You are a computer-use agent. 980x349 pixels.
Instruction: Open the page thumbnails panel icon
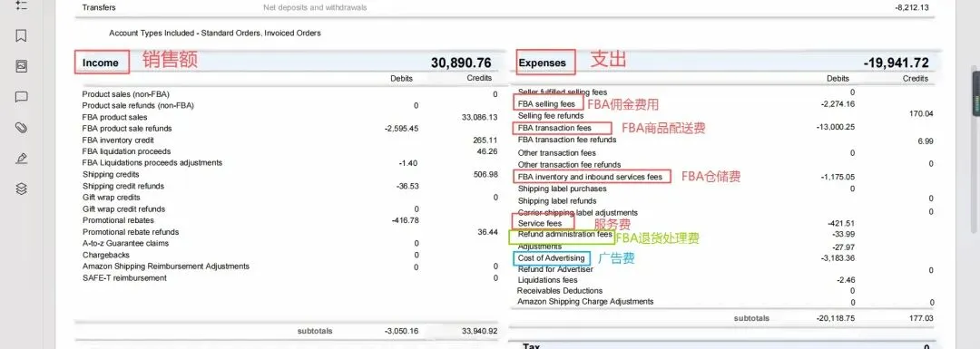21,66
